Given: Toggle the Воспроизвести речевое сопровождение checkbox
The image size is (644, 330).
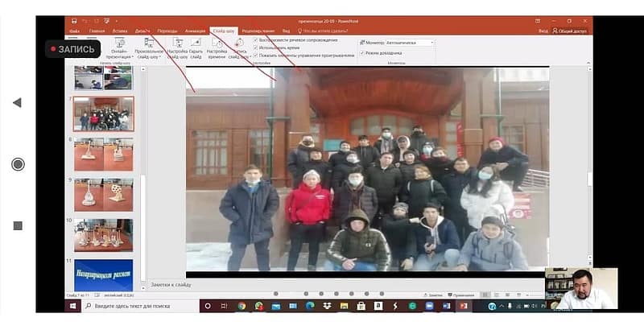Looking at the screenshot, I should coord(255,40).
